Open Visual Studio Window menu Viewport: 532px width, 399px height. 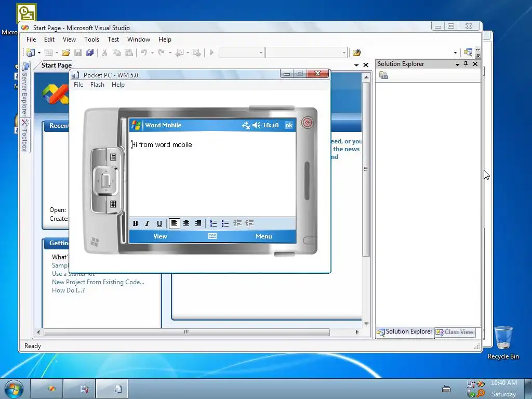pos(138,39)
